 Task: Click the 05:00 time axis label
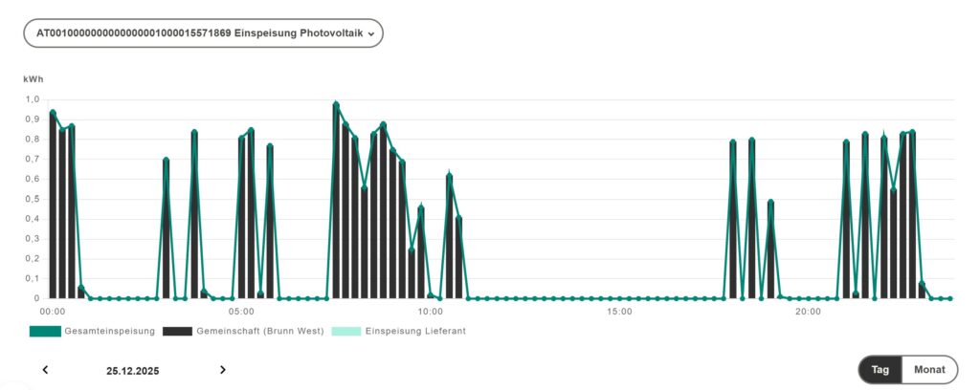[x=241, y=312]
